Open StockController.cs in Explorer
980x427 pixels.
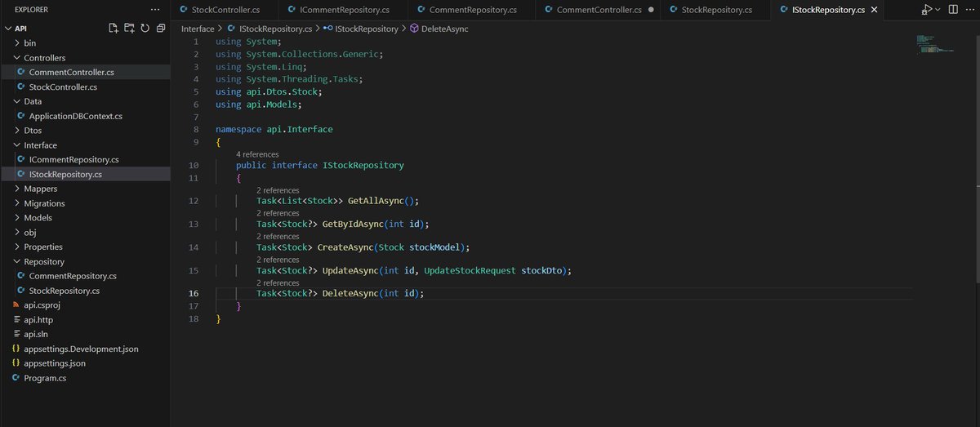pyautogui.click(x=63, y=87)
